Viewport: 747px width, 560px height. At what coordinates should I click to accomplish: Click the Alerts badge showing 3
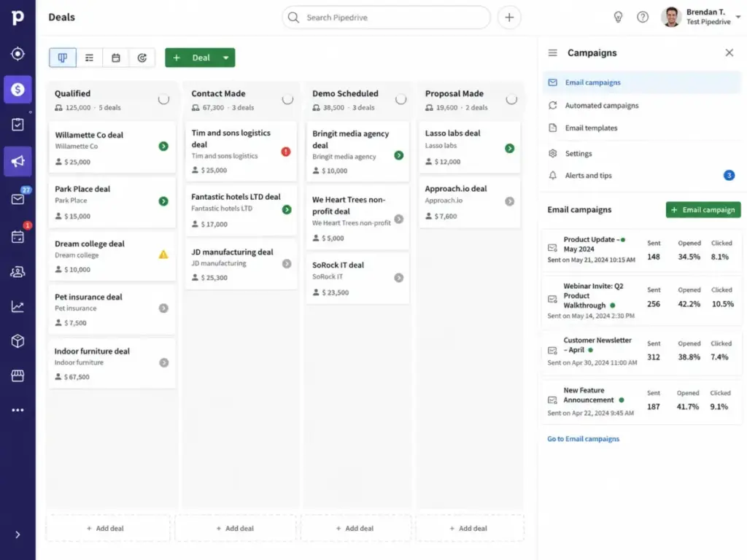[729, 175]
